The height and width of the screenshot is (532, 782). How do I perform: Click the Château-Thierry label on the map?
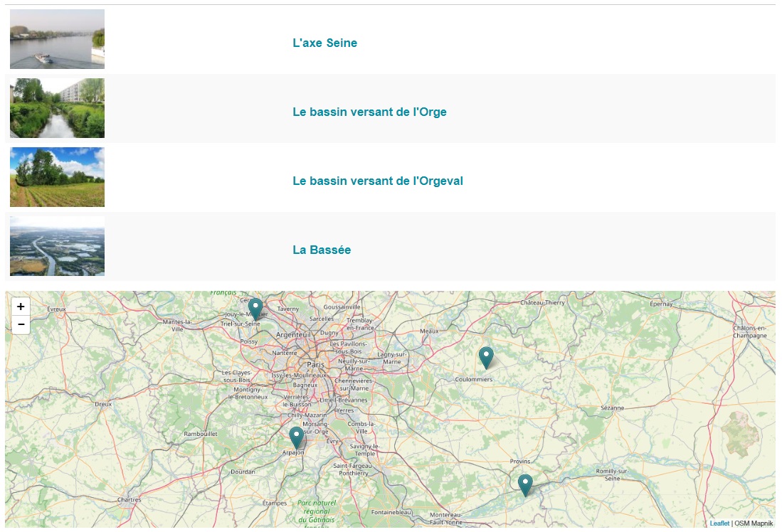542,302
